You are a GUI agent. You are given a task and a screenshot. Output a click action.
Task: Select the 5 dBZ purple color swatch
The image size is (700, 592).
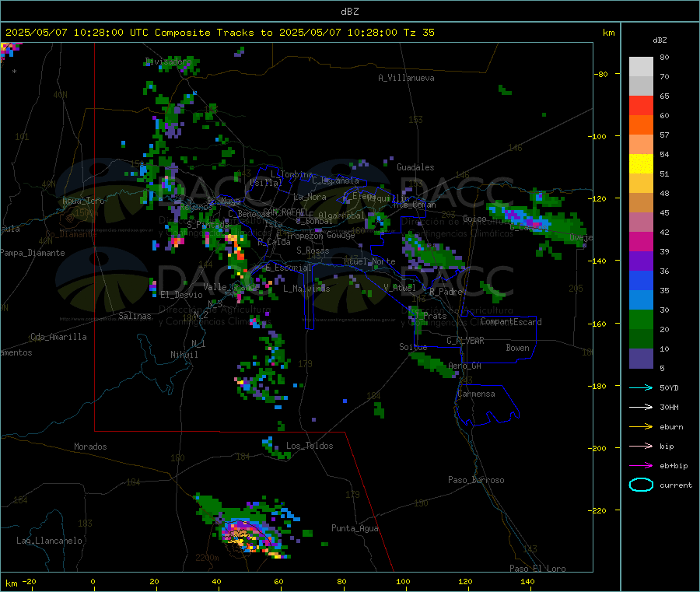641,359
